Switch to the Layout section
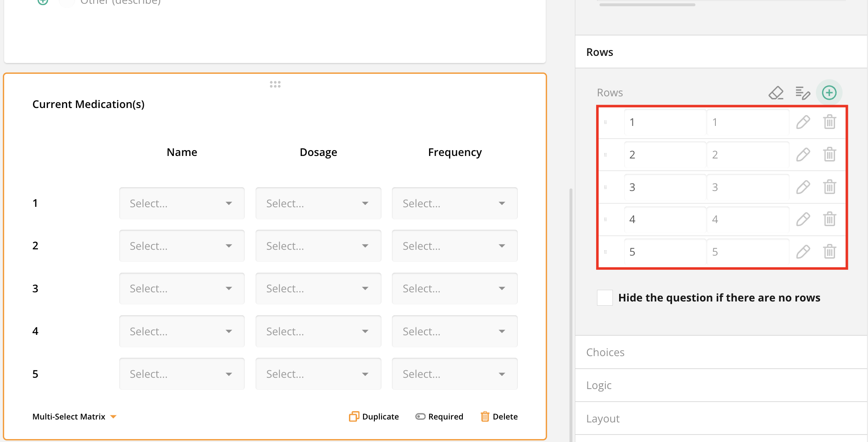The image size is (868, 442). [603, 418]
